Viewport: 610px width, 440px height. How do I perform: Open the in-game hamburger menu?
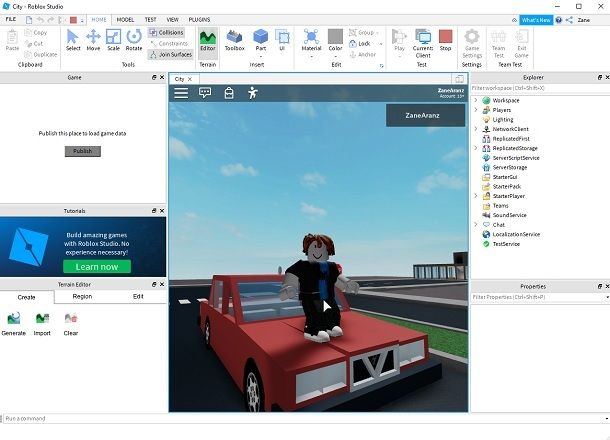(181, 93)
